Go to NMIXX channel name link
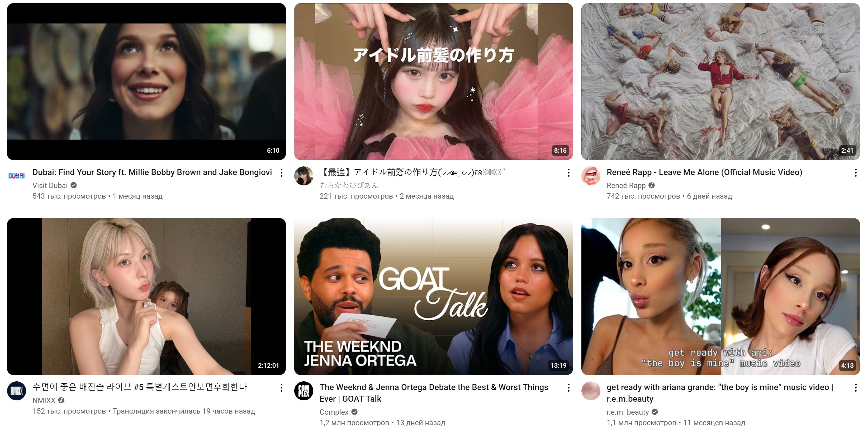 44,400
